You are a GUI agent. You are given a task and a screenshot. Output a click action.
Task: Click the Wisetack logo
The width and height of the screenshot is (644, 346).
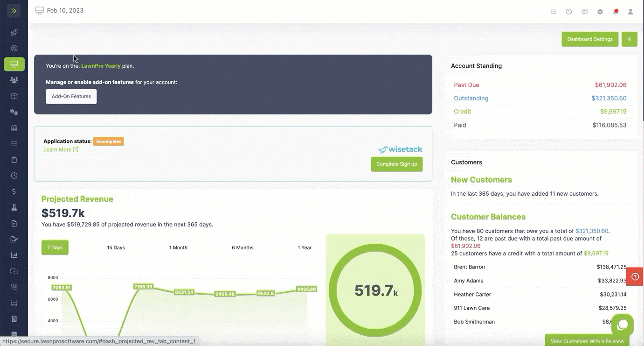pyautogui.click(x=400, y=149)
